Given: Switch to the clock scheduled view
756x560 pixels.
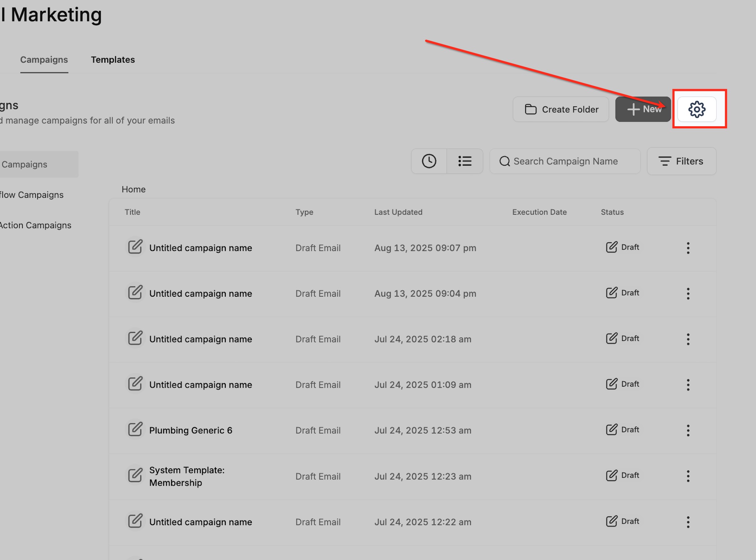Looking at the screenshot, I should (x=429, y=161).
